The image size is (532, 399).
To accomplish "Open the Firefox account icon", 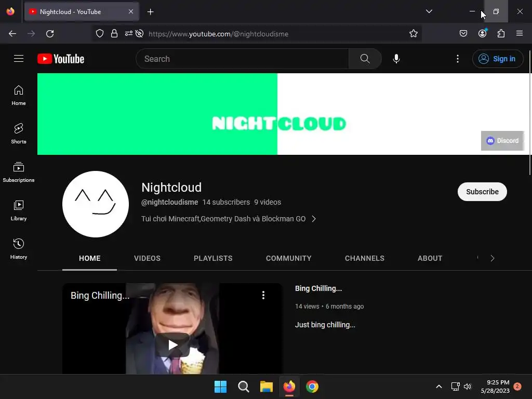I will pyautogui.click(x=483, y=33).
